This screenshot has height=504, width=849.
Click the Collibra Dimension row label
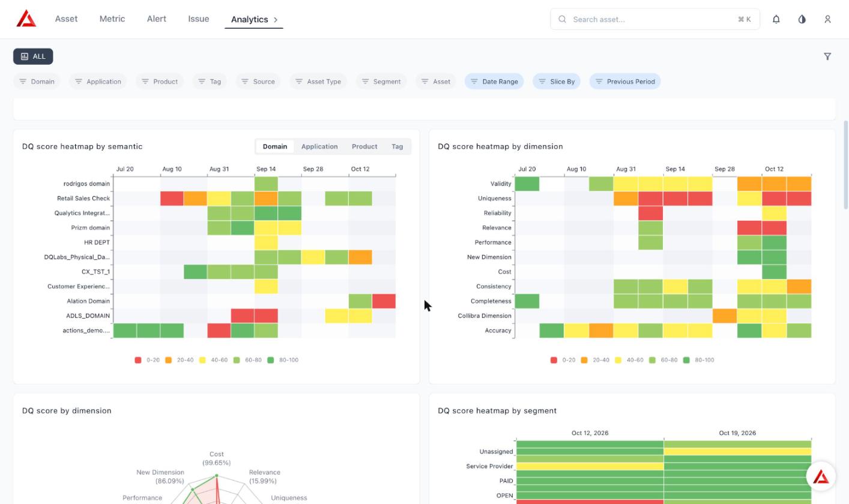click(x=485, y=316)
